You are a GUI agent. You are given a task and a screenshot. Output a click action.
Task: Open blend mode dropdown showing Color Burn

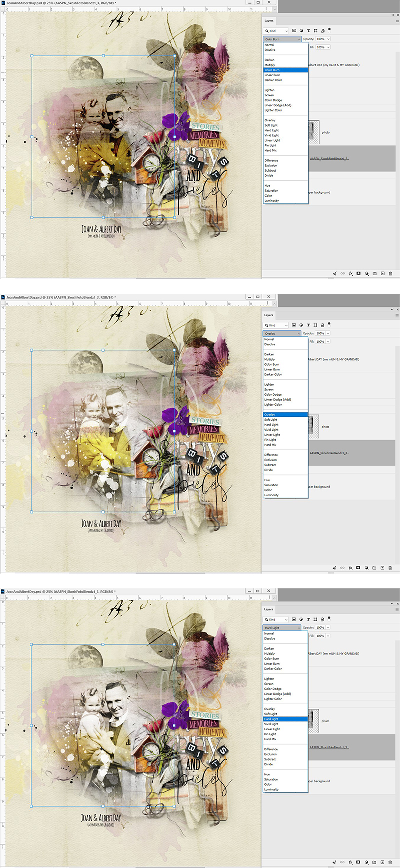click(282, 39)
